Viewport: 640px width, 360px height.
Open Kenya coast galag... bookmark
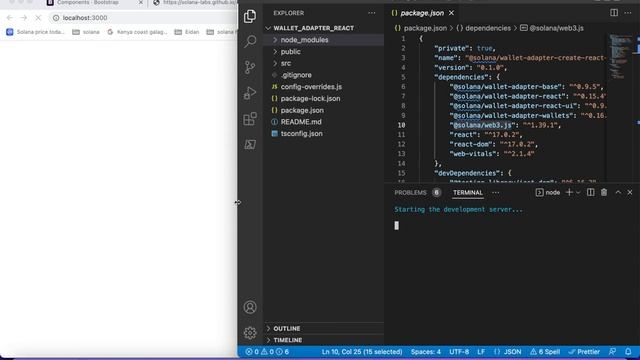click(x=137, y=32)
